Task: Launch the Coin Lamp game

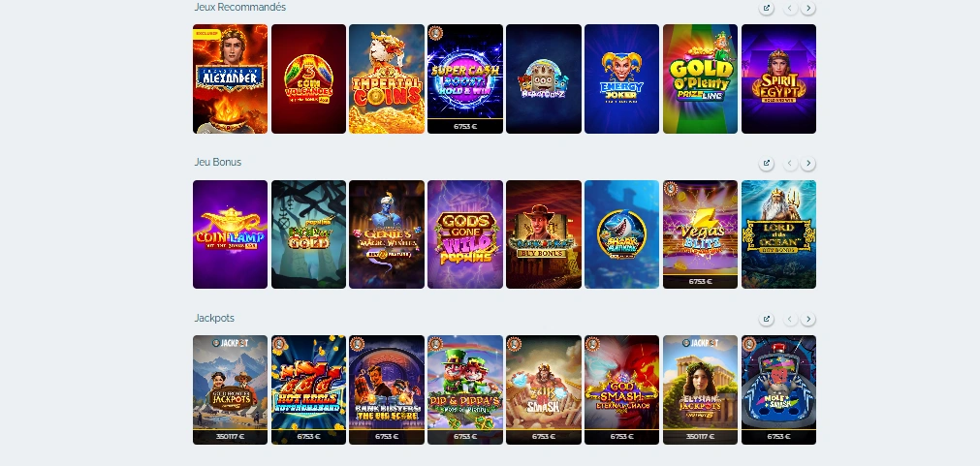Action: [230, 234]
